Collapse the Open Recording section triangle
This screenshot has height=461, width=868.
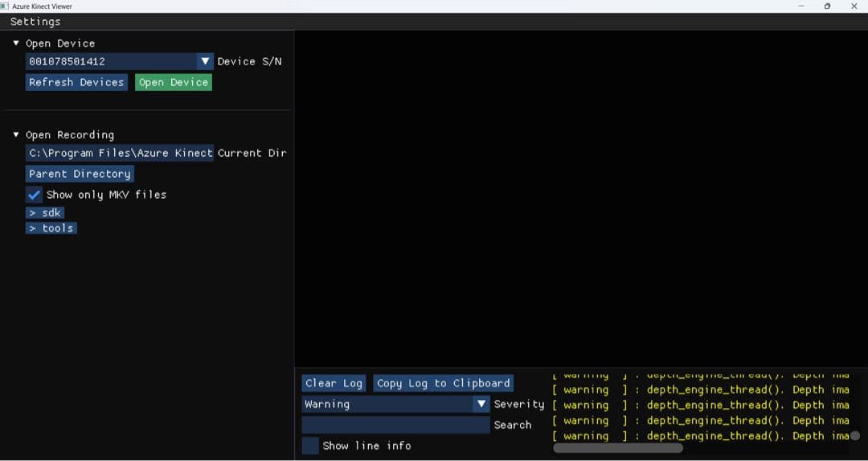tap(16, 135)
